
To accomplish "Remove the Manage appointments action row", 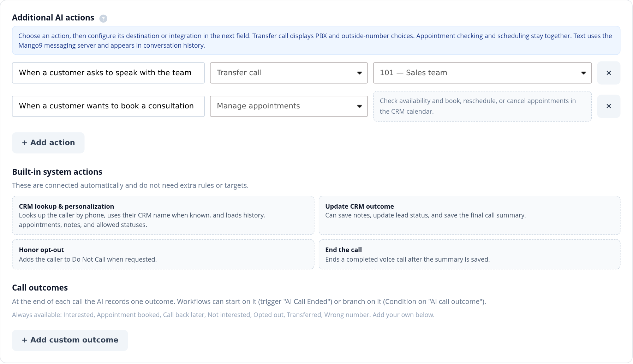I will point(609,106).
